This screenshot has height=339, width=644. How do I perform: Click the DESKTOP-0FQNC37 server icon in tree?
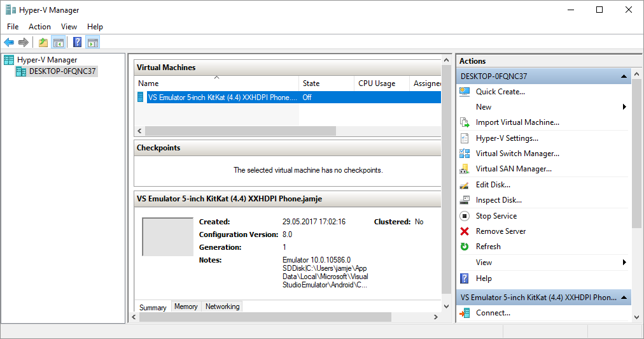coord(21,71)
